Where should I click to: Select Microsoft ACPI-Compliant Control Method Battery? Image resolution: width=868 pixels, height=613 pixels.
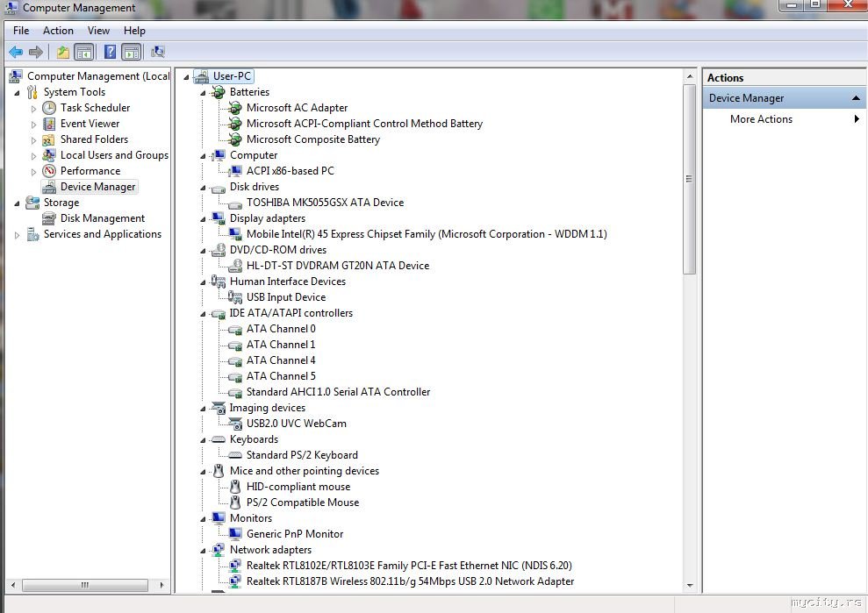pyautogui.click(x=365, y=124)
